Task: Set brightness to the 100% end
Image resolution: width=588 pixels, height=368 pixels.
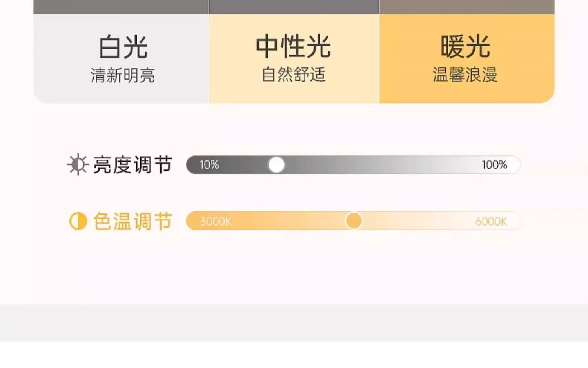Action: pyautogui.click(x=494, y=165)
